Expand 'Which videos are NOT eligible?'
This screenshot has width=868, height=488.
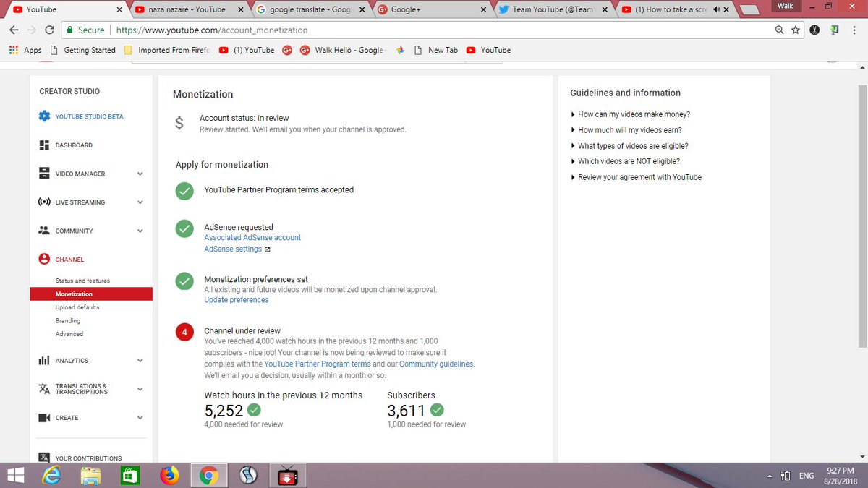(x=625, y=161)
